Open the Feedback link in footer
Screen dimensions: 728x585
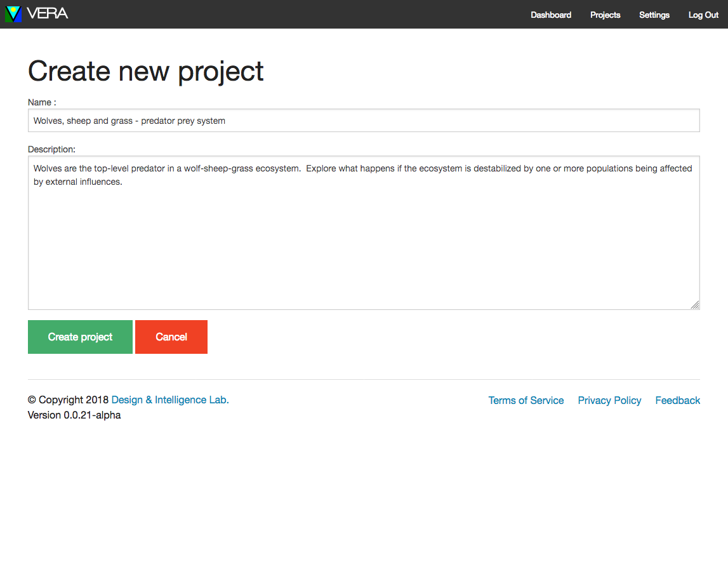[x=677, y=400]
